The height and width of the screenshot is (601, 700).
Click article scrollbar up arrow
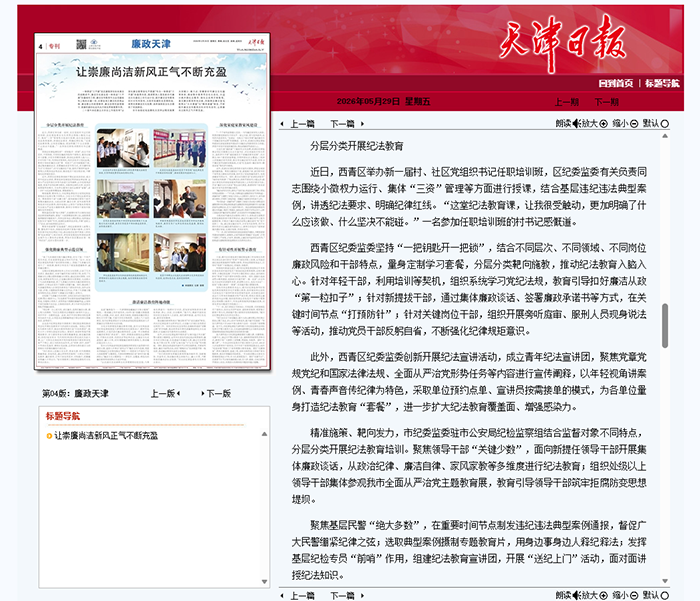click(665, 136)
